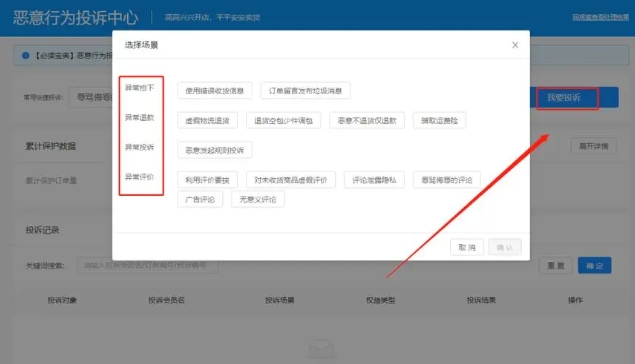Pick 对未收货商品虚假评价 scene
This screenshot has height=364, width=635.
coord(291,180)
